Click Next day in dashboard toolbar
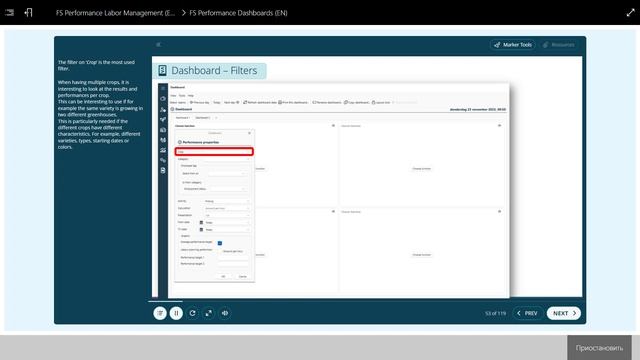 (231, 102)
